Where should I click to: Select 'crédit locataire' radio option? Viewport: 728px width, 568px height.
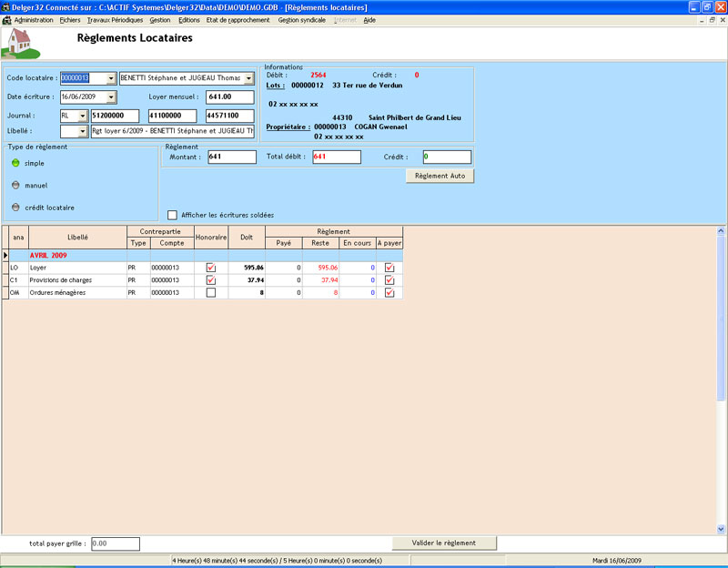point(15,208)
